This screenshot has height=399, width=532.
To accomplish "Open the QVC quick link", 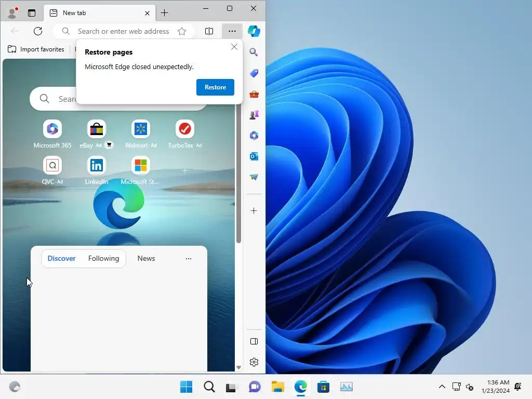I will 52,170.
